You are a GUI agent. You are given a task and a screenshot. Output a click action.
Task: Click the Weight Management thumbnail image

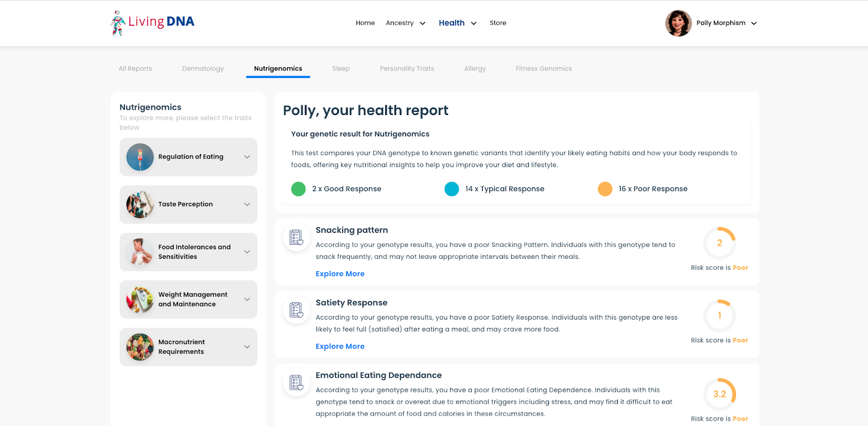click(140, 300)
